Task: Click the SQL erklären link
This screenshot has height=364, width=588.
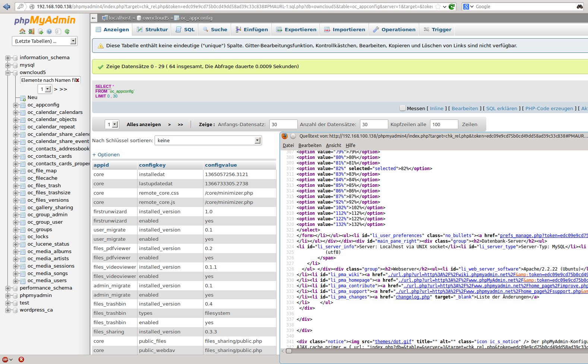Action: pyautogui.click(x=502, y=108)
